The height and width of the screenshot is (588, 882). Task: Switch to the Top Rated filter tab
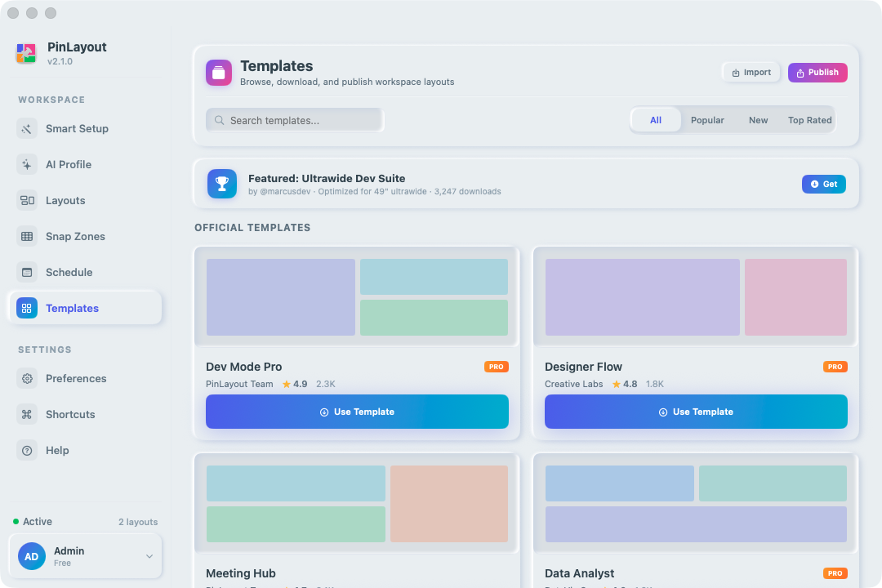pos(809,120)
